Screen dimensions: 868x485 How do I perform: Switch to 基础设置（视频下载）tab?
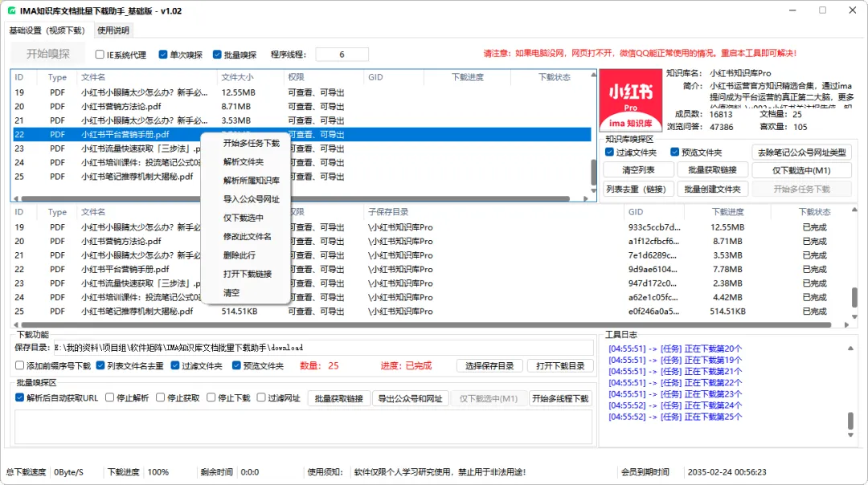pos(47,31)
